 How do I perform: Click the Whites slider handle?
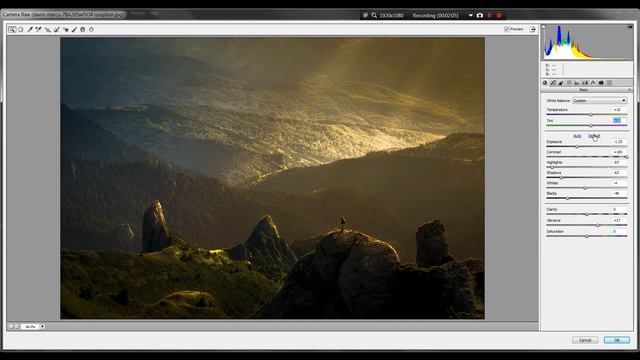point(585,188)
